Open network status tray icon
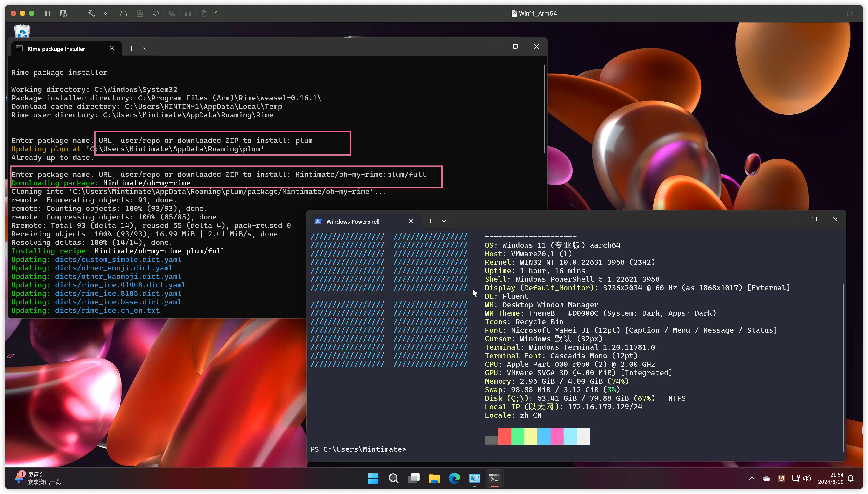 (795, 478)
